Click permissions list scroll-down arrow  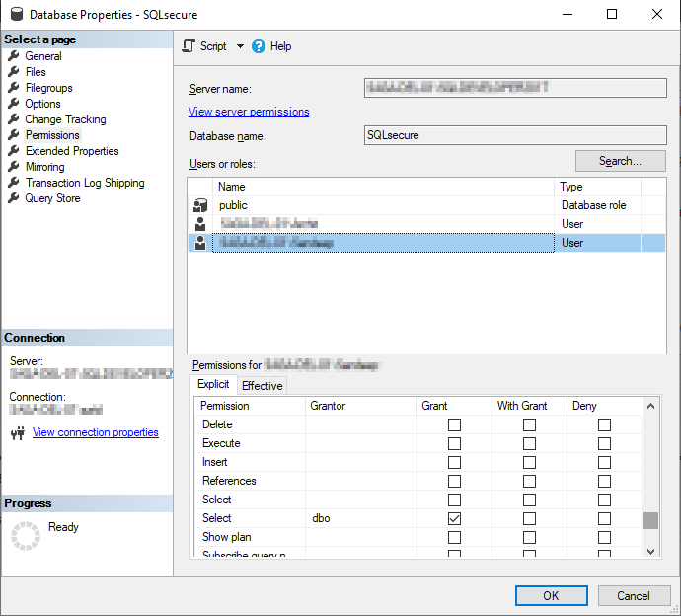[650, 551]
